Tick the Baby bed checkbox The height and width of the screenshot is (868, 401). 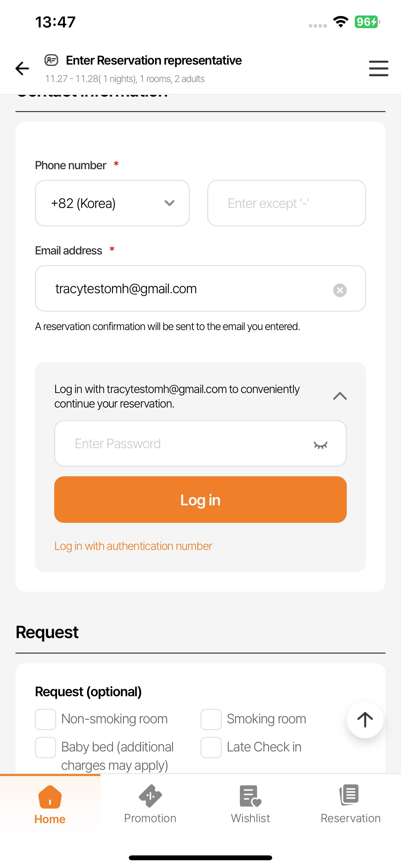[46, 747]
